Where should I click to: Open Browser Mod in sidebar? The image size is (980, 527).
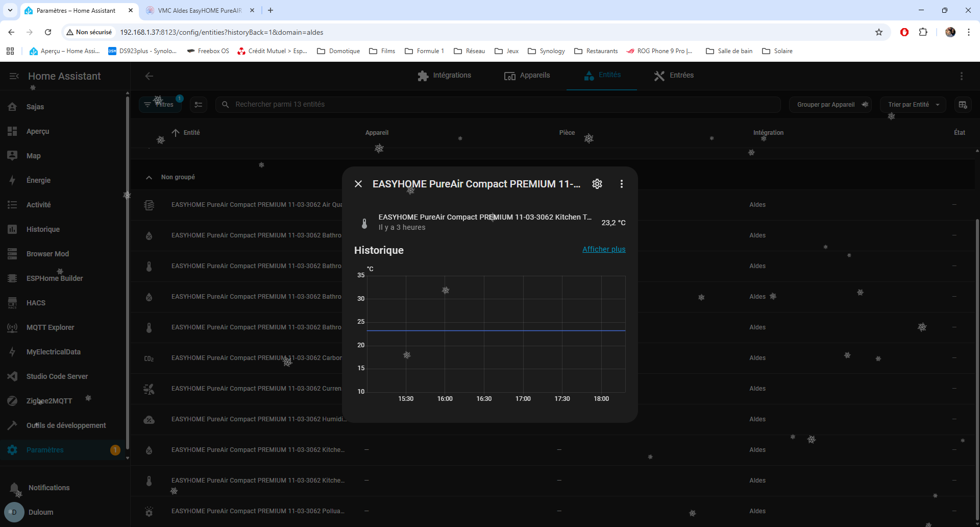pos(63,254)
